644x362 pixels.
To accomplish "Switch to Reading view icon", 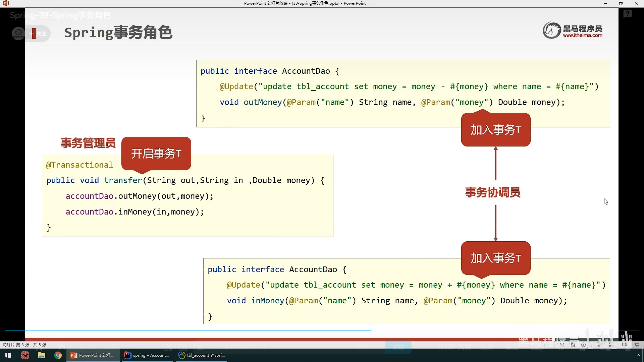I will [x=624, y=345].
